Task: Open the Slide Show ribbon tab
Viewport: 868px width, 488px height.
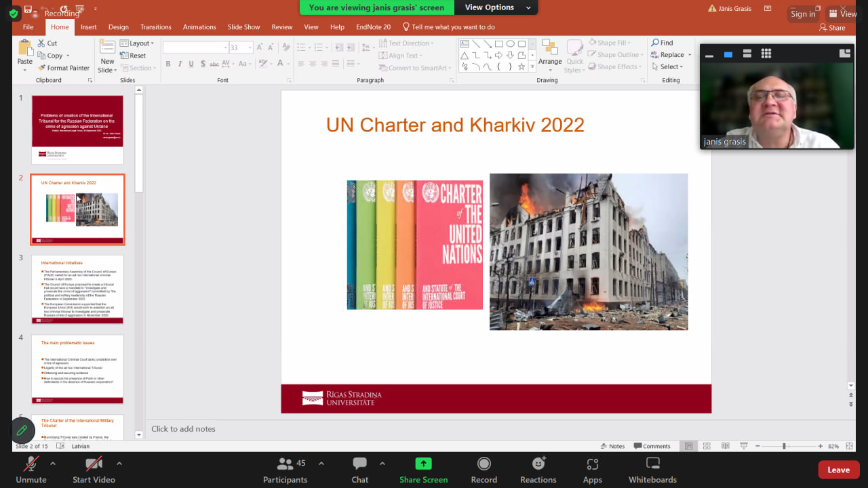Action: point(243,27)
